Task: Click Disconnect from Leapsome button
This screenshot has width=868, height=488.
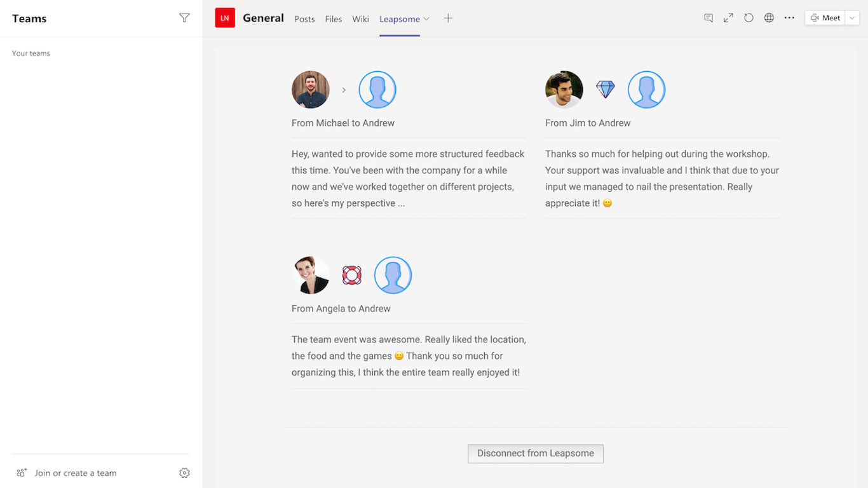Action: tap(536, 454)
